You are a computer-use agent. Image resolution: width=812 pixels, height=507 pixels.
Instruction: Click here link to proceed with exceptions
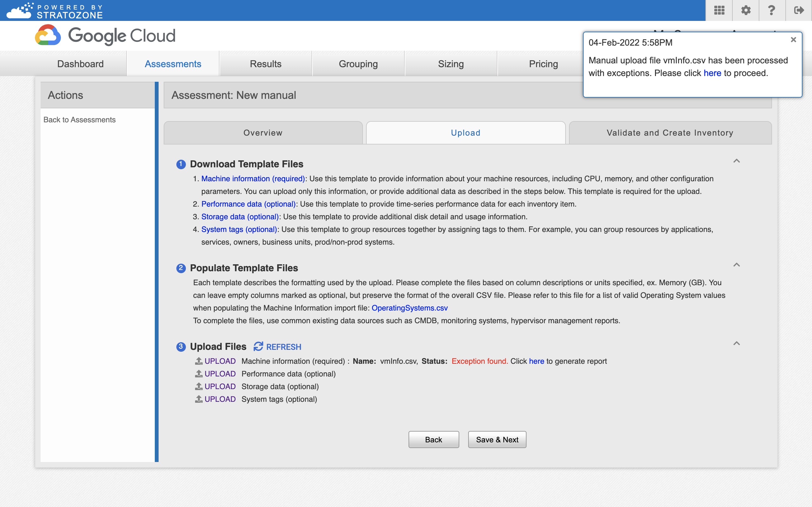point(712,73)
